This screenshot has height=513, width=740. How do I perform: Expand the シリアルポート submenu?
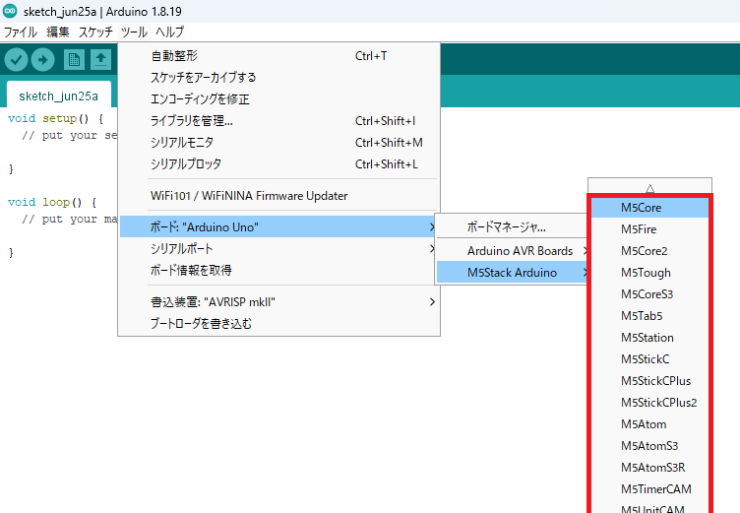279,249
